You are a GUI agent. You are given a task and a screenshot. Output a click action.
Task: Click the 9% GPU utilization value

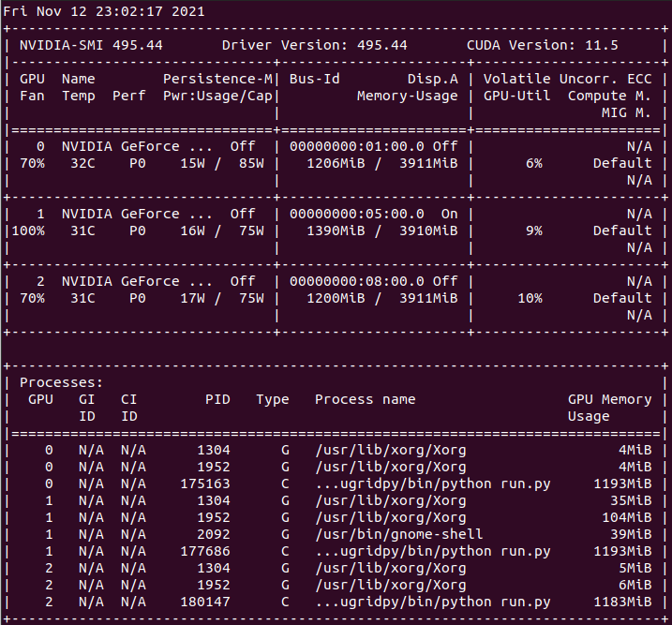533,231
